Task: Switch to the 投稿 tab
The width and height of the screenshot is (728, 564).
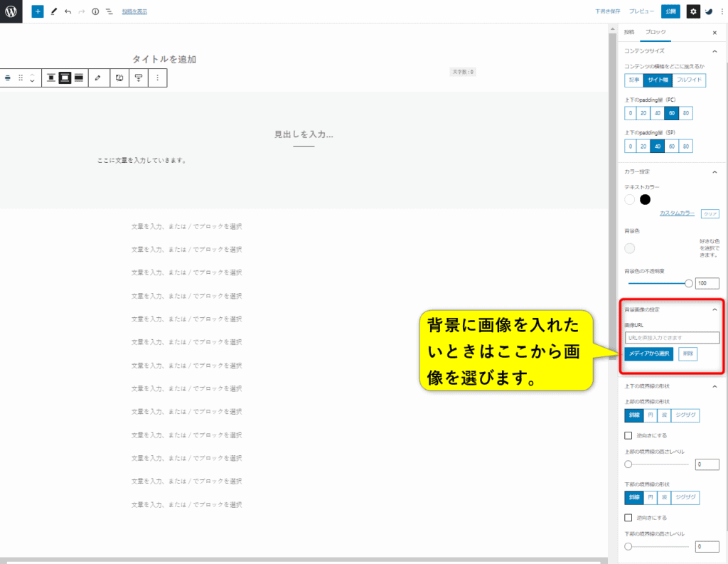Action: click(x=629, y=32)
